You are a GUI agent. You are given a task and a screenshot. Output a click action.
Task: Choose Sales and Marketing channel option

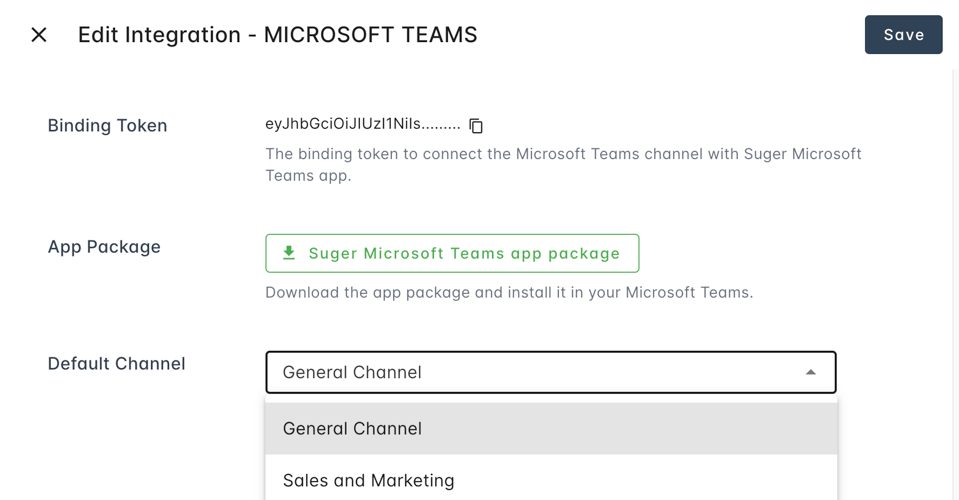point(368,480)
